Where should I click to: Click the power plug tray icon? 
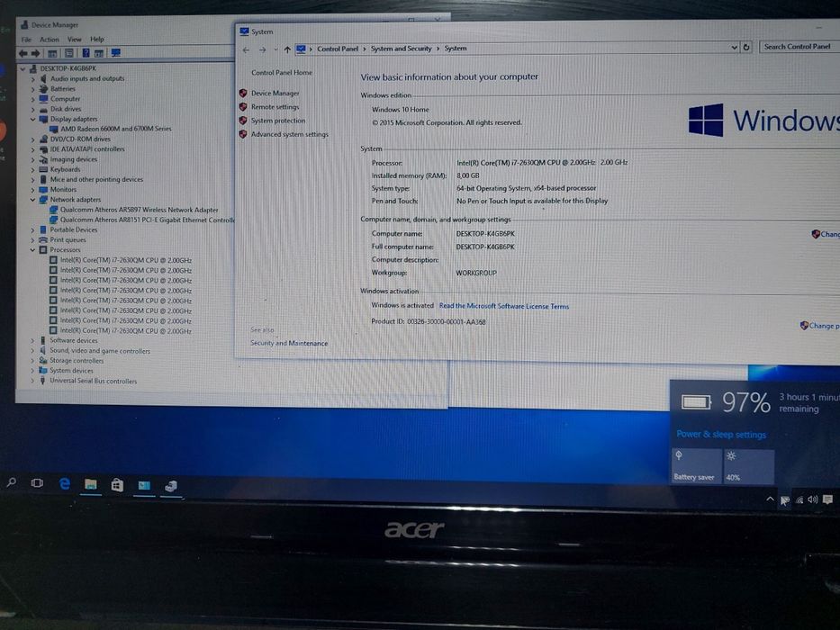785,500
